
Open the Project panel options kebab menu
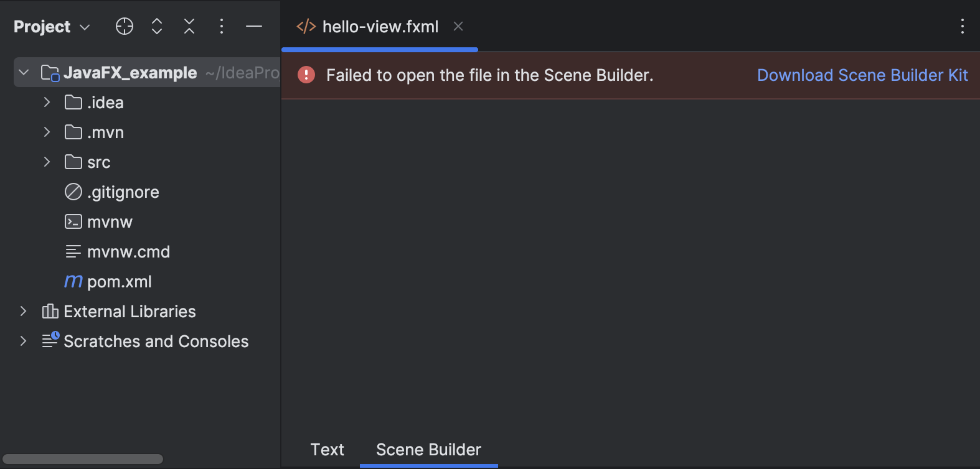coord(221,26)
